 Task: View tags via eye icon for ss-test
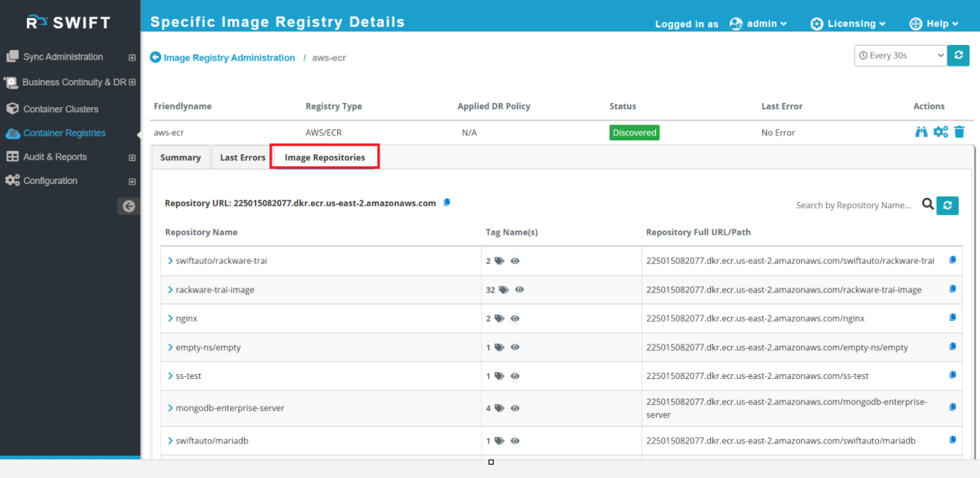point(515,376)
